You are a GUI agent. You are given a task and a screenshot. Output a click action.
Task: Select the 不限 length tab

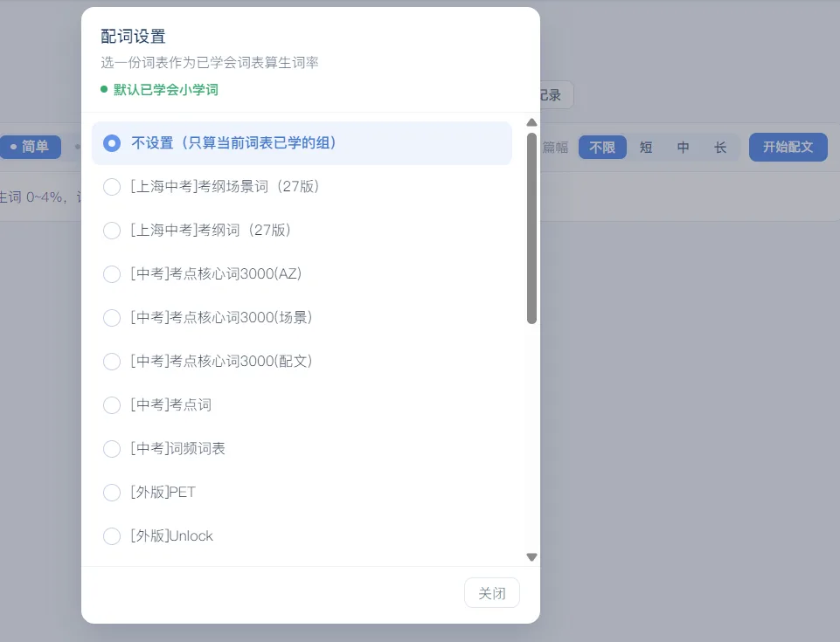pos(602,148)
